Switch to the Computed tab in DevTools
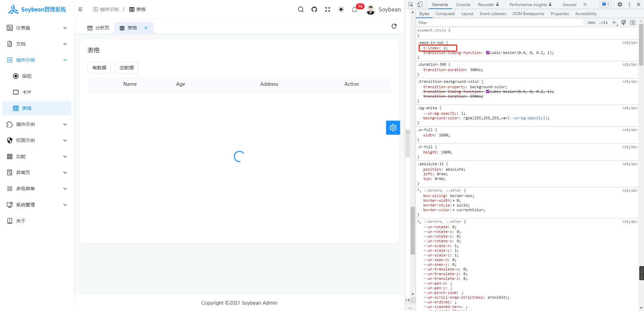The image size is (644, 311). pyautogui.click(x=445, y=13)
